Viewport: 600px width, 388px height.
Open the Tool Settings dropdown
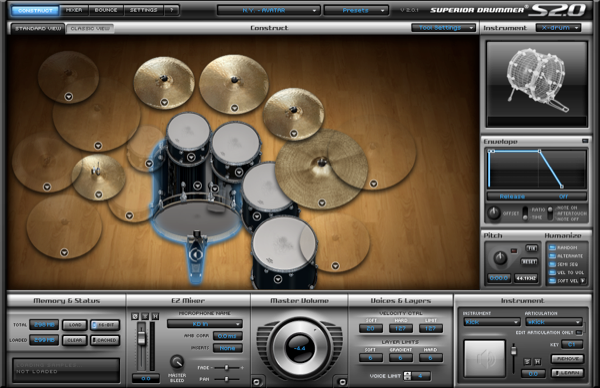(443, 28)
